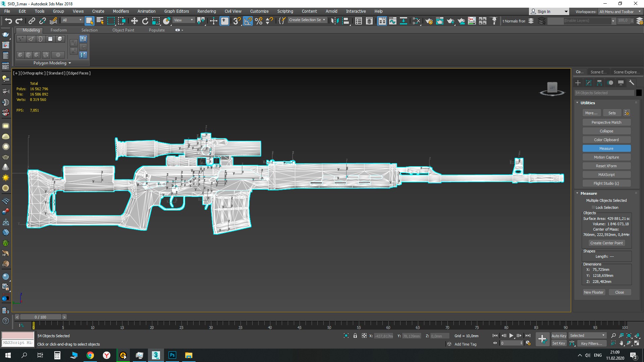Image resolution: width=644 pixels, height=362 pixels.
Task: Open the Curve Editor icon
Action: coord(392,21)
